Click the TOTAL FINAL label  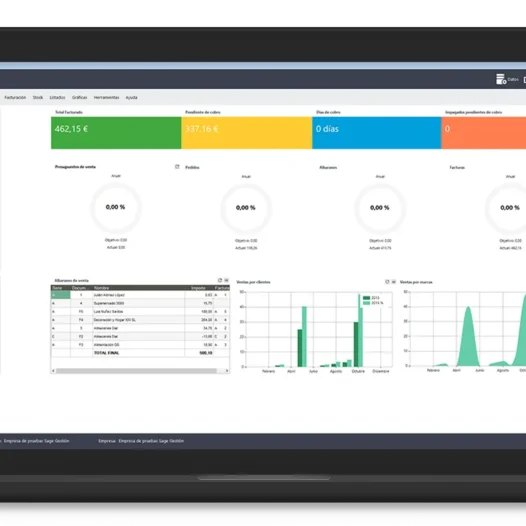click(x=106, y=353)
